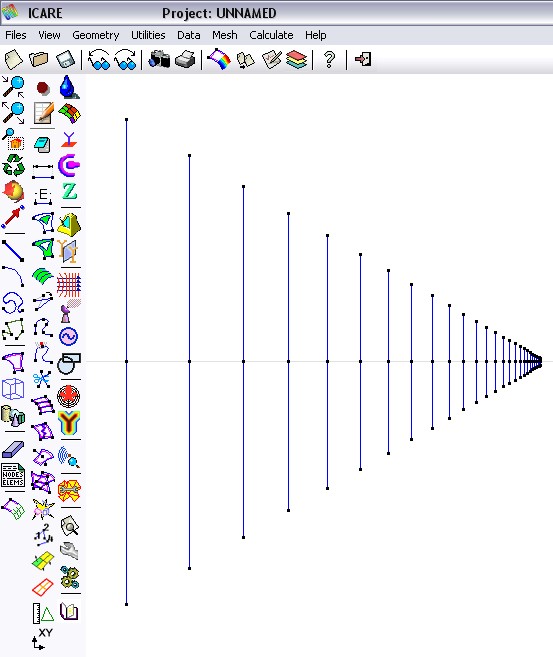Image resolution: width=553 pixels, height=657 pixels.
Task: Click the question mark help icon
Action: click(330, 59)
